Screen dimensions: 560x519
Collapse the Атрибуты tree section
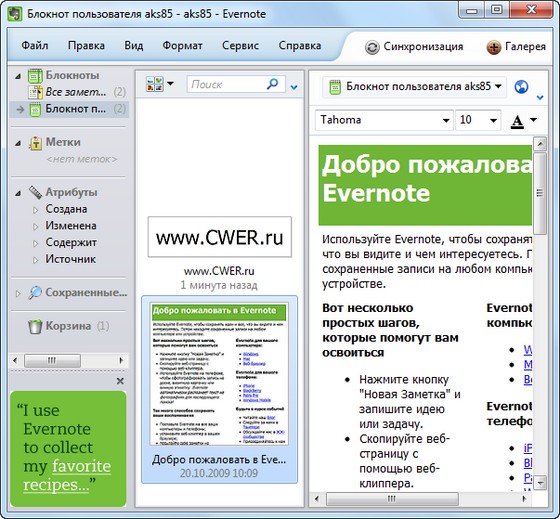click(18, 193)
